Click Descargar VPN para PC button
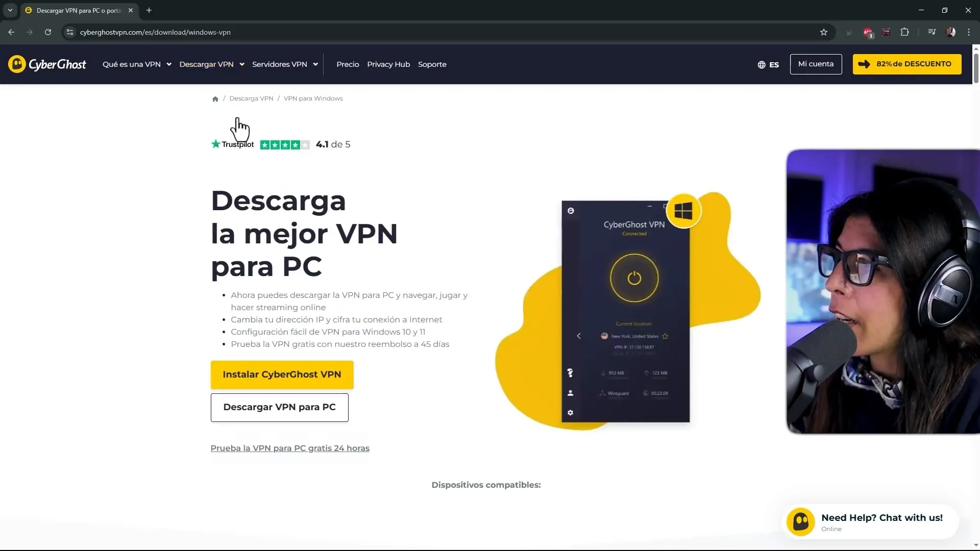Image resolution: width=980 pixels, height=551 pixels. (x=279, y=408)
